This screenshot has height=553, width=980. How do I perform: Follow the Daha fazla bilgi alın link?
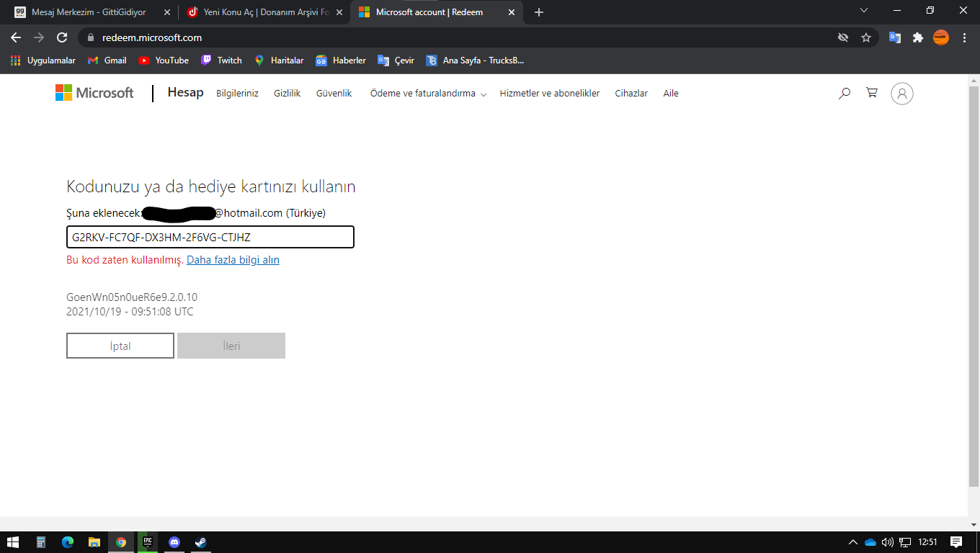[x=233, y=260]
